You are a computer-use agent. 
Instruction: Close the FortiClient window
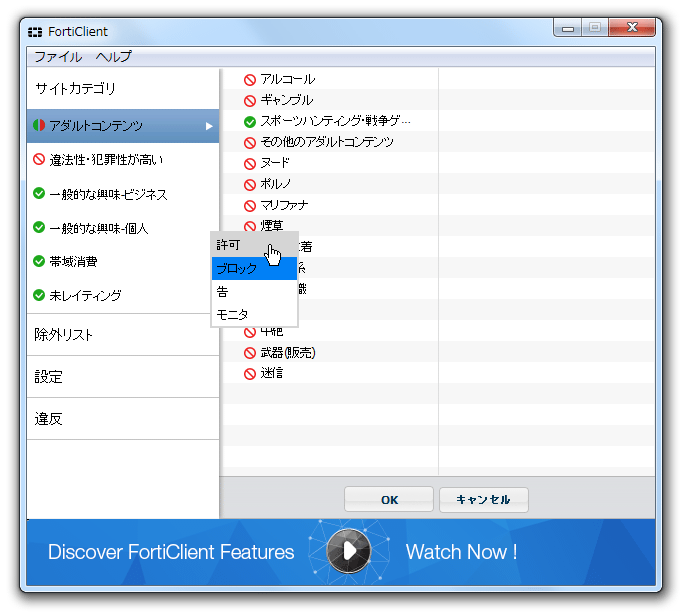632,28
